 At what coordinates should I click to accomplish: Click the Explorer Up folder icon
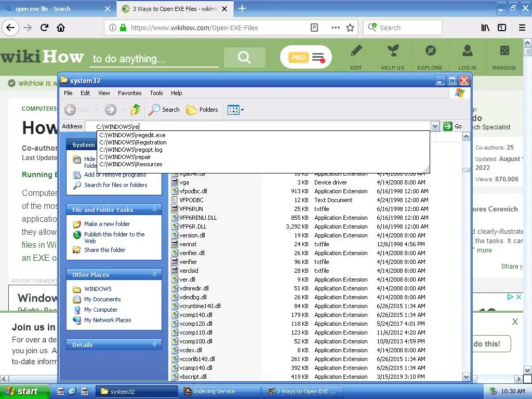136,110
